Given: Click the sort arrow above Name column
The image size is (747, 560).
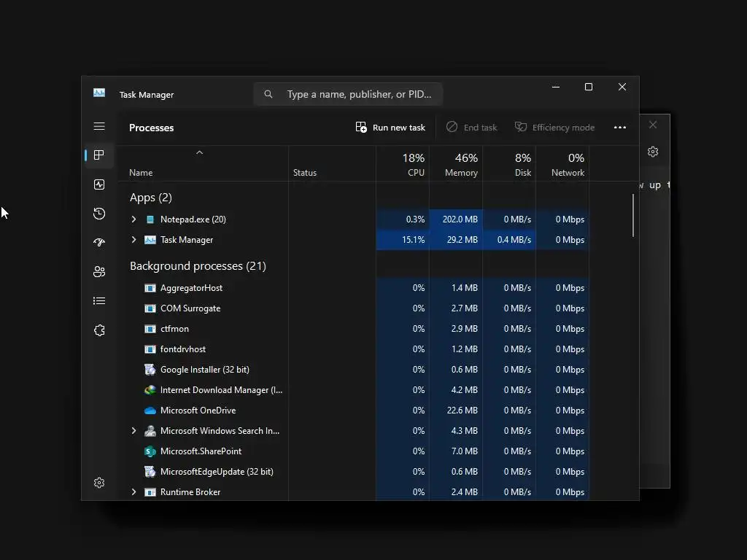Looking at the screenshot, I should (x=200, y=152).
